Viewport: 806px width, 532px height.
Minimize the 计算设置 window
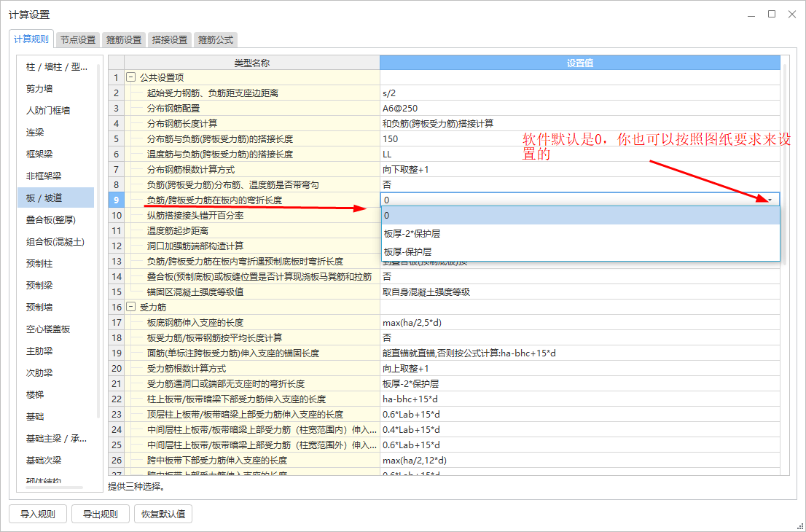[x=751, y=15]
